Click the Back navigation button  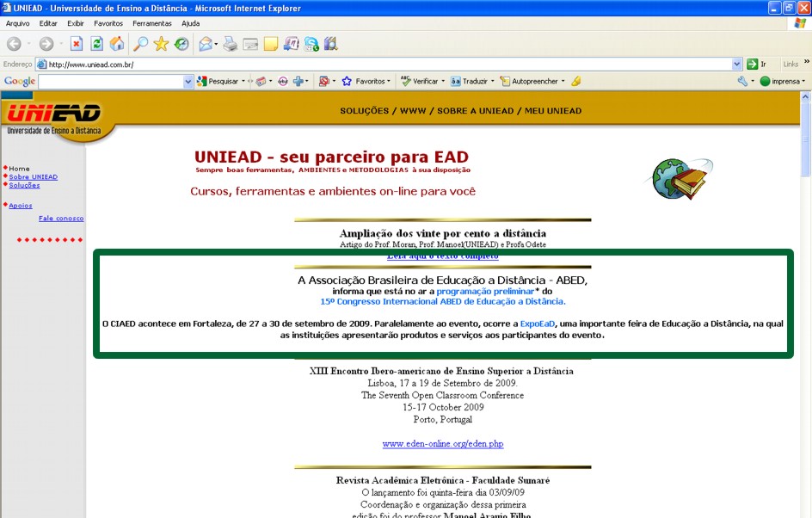click(14, 44)
